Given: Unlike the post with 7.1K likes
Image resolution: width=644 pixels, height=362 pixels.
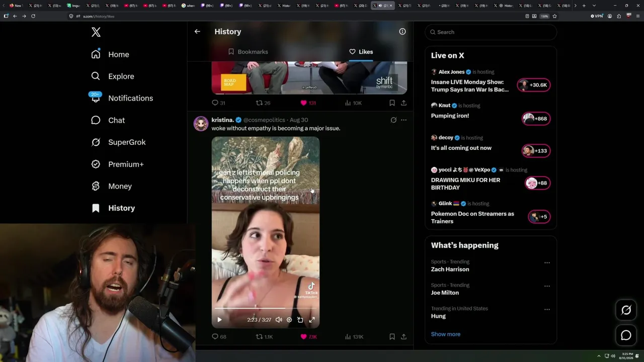Looking at the screenshot, I should point(308,337).
